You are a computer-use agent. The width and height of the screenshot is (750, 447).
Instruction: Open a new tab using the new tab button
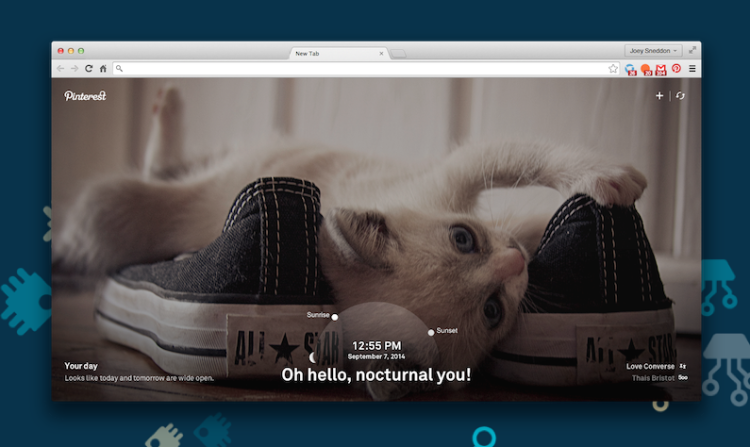pos(398,54)
